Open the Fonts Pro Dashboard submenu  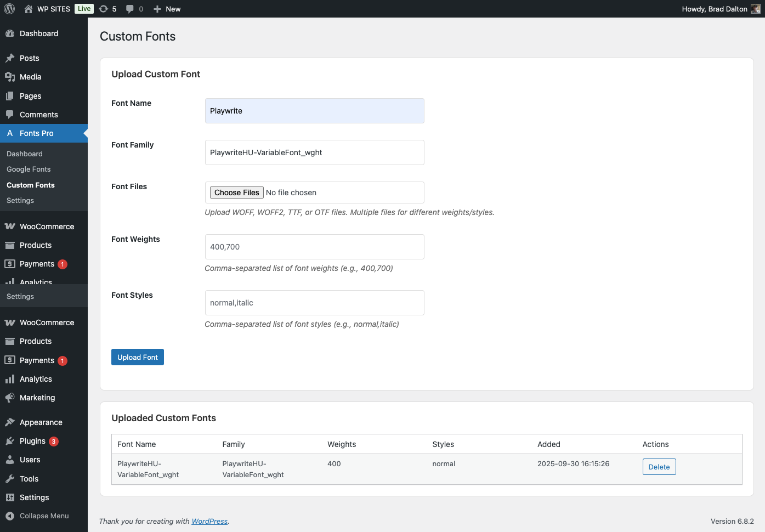coord(25,154)
